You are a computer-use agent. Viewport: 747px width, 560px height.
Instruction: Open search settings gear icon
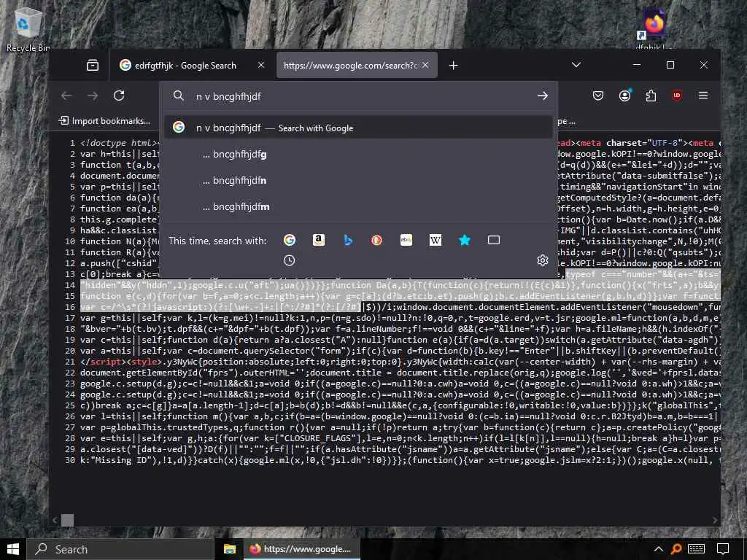click(543, 260)
